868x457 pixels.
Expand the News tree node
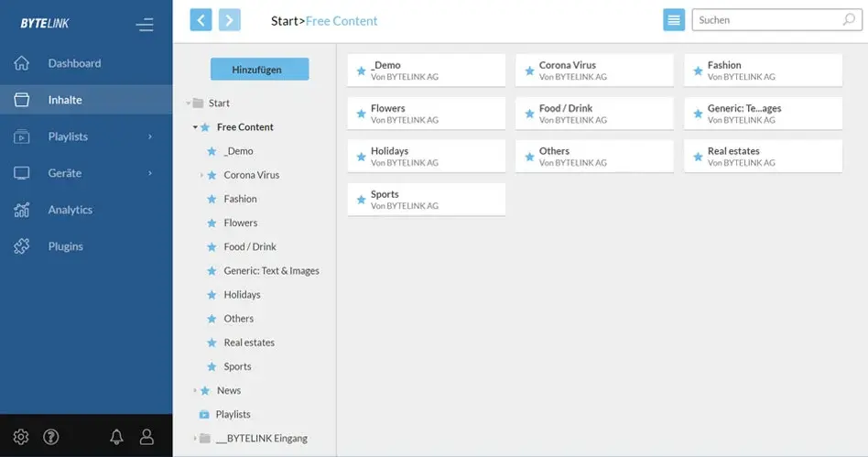[195, 390]
